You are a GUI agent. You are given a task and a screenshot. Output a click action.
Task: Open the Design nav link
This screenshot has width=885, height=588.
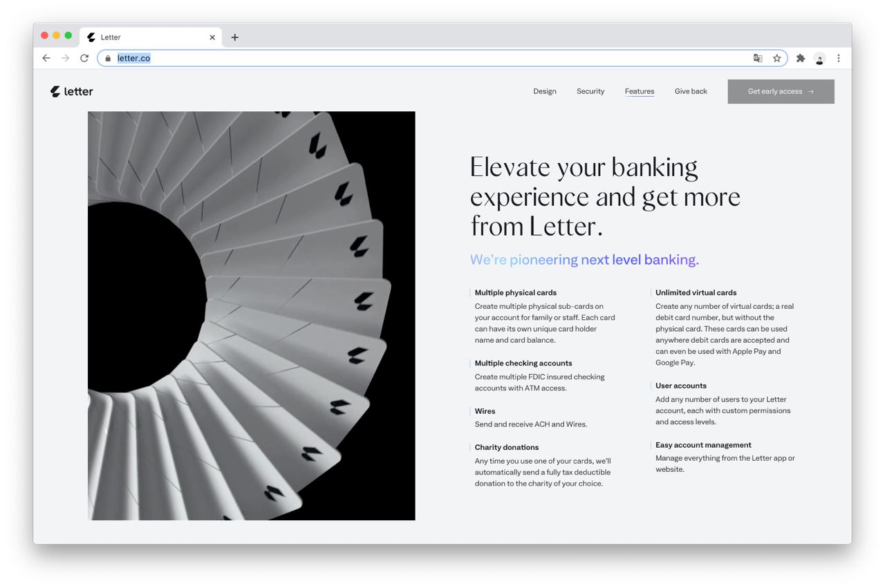point(545,91)
